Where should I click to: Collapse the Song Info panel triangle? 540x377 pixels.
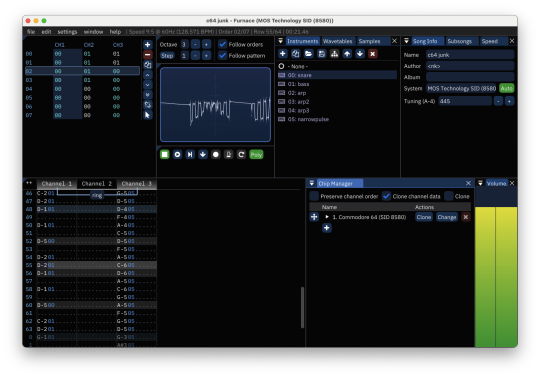(x=406, y=41)
